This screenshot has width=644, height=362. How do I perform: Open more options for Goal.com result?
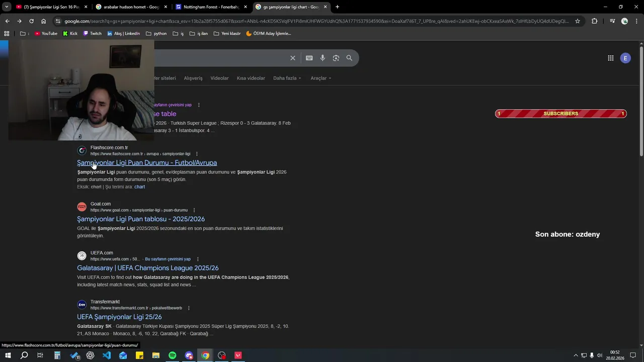[x=194, y=210]
